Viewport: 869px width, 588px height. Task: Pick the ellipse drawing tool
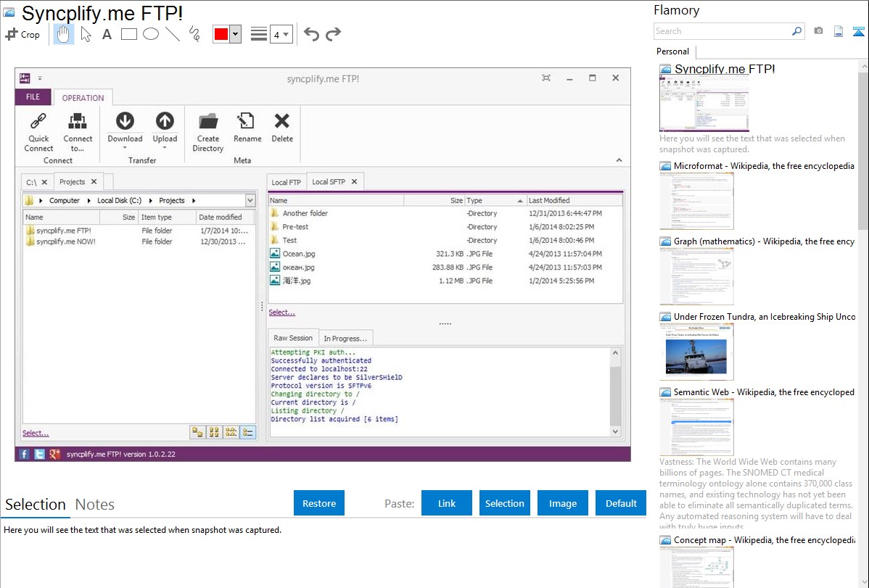click(x=151, y=34)
